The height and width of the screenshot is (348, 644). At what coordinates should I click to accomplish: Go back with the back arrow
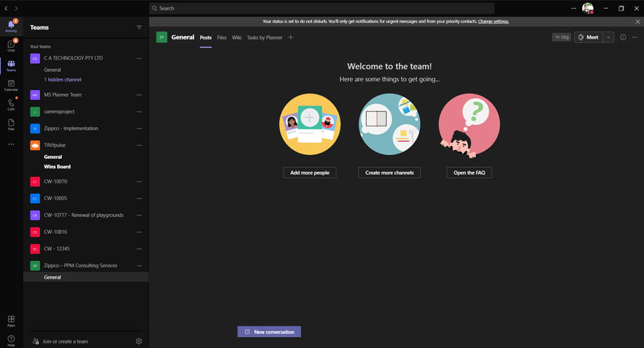click(5, 8)
